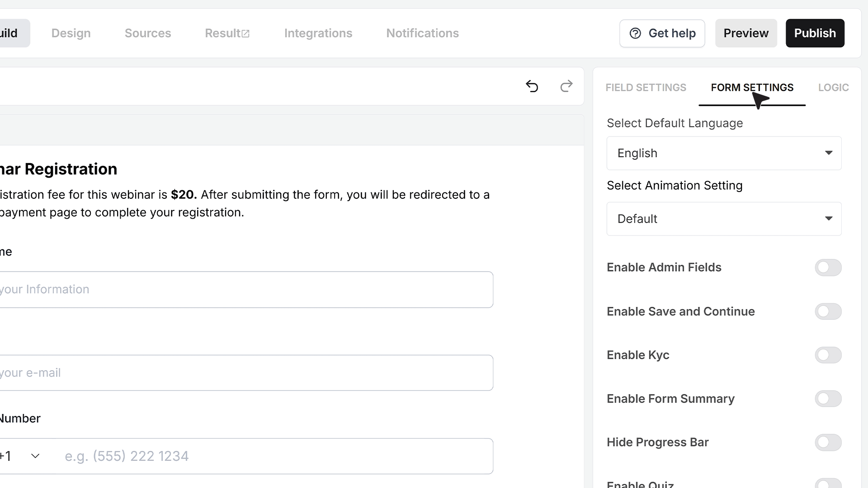Image resolution: width=868 pixels, height=488 pixels.
Task: Switch to the Field Settings tab
Action: pyautogui.click(x=646, y=88)
